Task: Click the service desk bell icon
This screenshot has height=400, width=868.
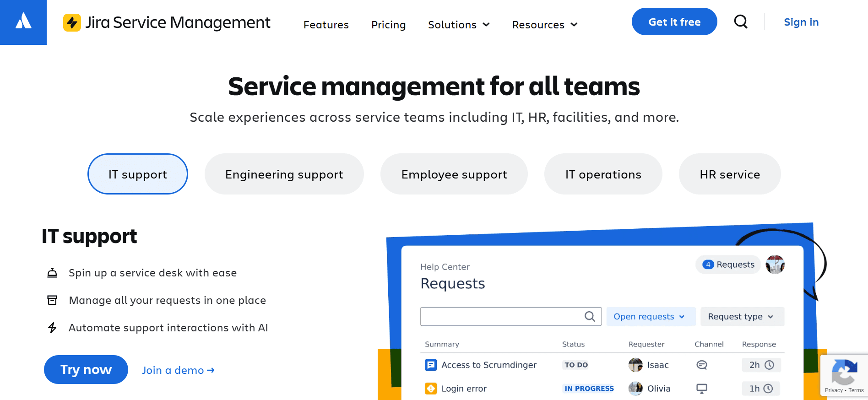Action: tap(52, 273)
